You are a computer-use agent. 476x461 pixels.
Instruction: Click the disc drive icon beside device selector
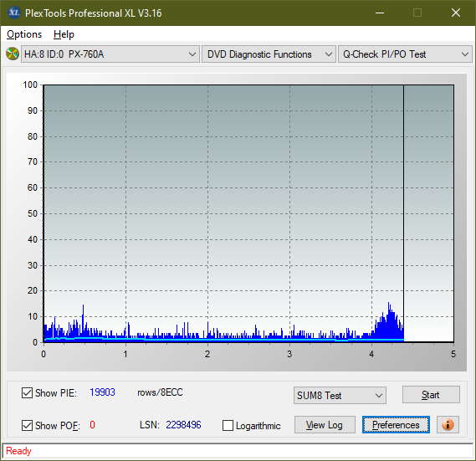(x=13, y=54)
